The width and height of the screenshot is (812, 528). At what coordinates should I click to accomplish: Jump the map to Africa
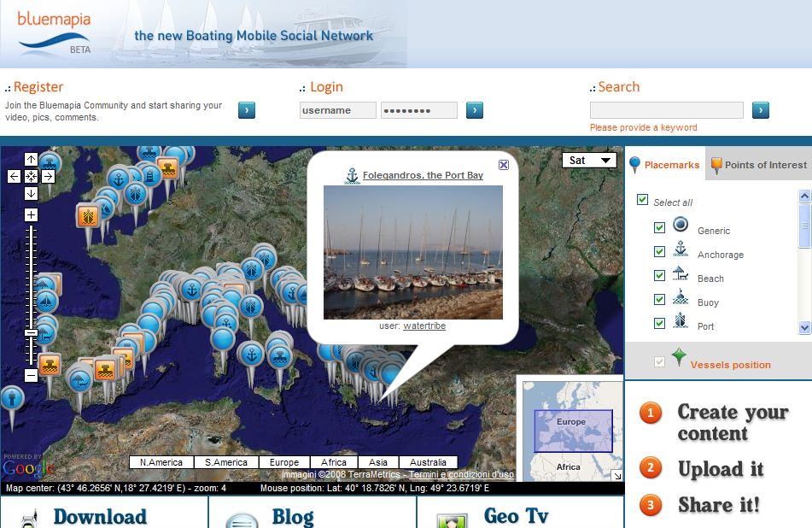pyautogui.click(x=334, y=462)
